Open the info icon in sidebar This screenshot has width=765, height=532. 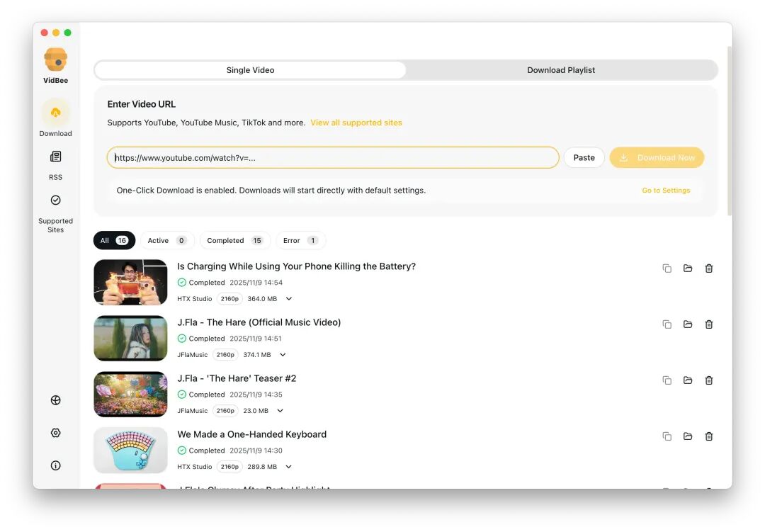56,465
